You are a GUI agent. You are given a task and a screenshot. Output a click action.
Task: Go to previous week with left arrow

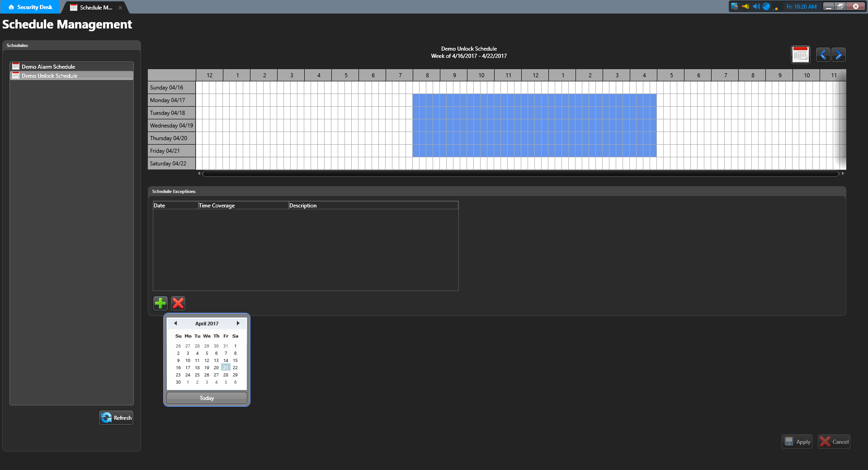[823, 55]
